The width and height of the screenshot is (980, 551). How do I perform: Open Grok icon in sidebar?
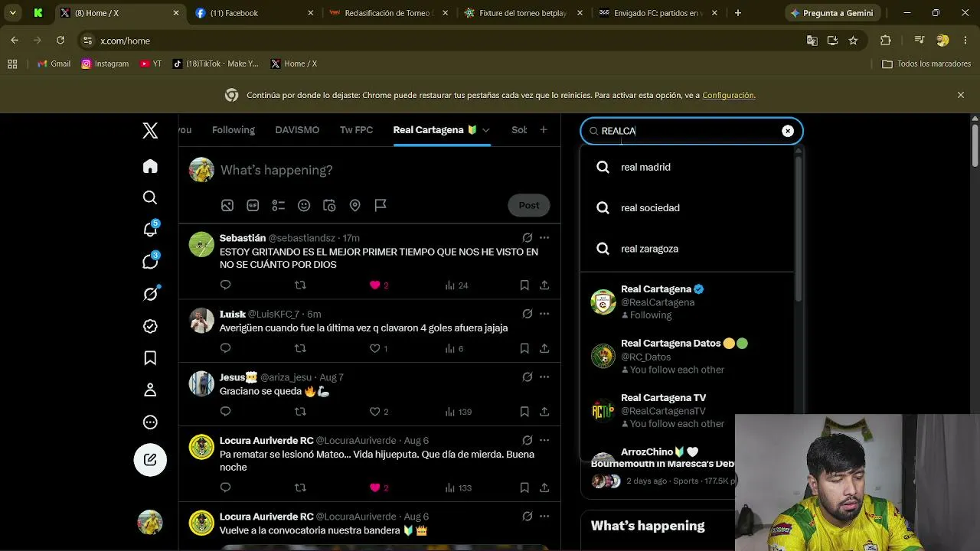(150, 294)
